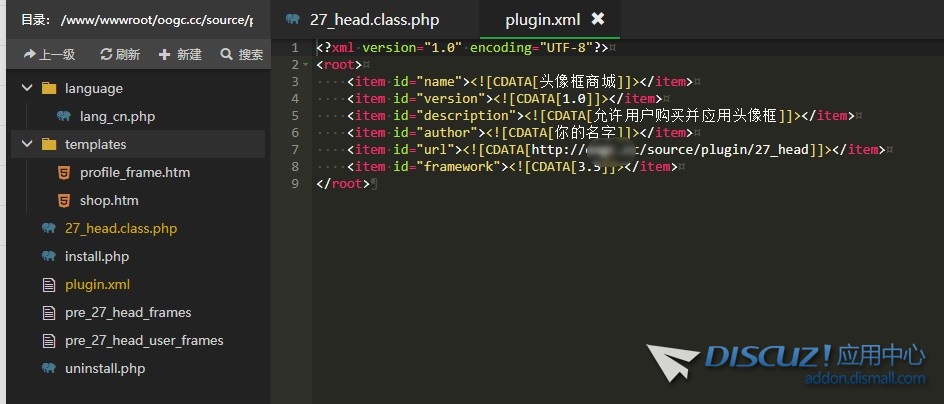Click the yellow folder icon for language
Image resolution: width=944 pixels, height=404 pixels.
point(49,88)
